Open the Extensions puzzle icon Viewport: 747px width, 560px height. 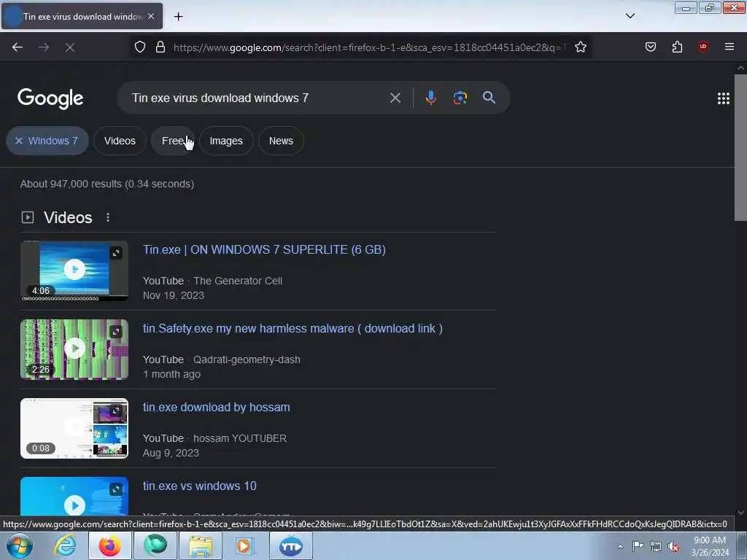click(x=677, y=47)
